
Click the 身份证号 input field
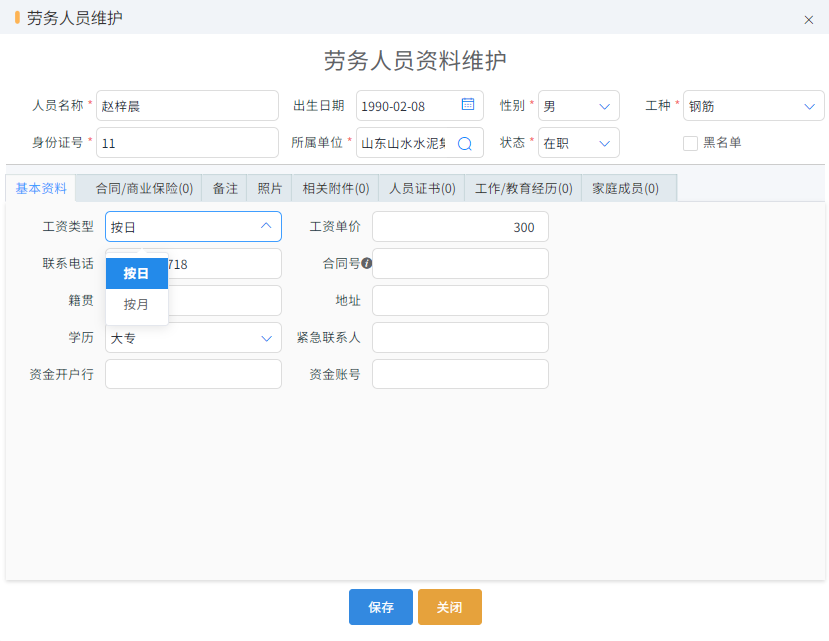click(187, 143)
